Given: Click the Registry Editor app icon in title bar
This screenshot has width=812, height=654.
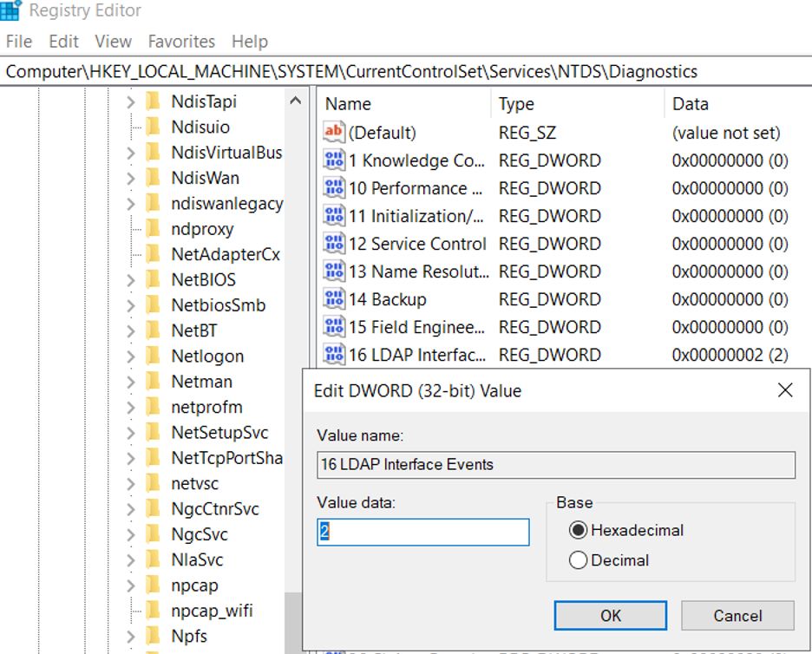Looking at the screenshot, I should click(10, 10).
